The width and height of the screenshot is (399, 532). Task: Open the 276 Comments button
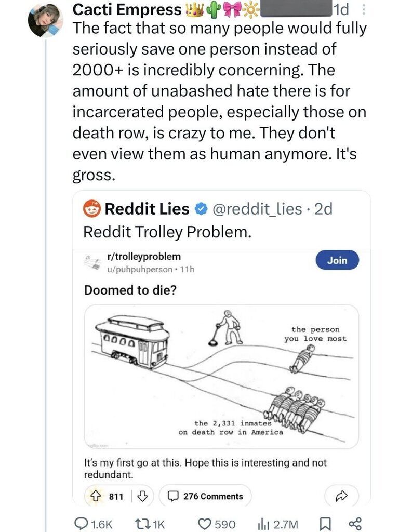pos(206,496)
